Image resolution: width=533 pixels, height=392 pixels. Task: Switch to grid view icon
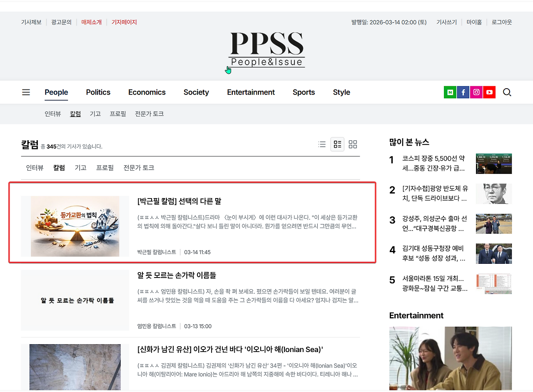point(353,144)
